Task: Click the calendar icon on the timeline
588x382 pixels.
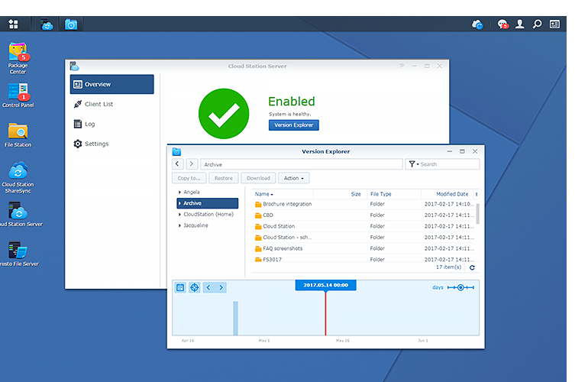Action: [x=180, y=287]
